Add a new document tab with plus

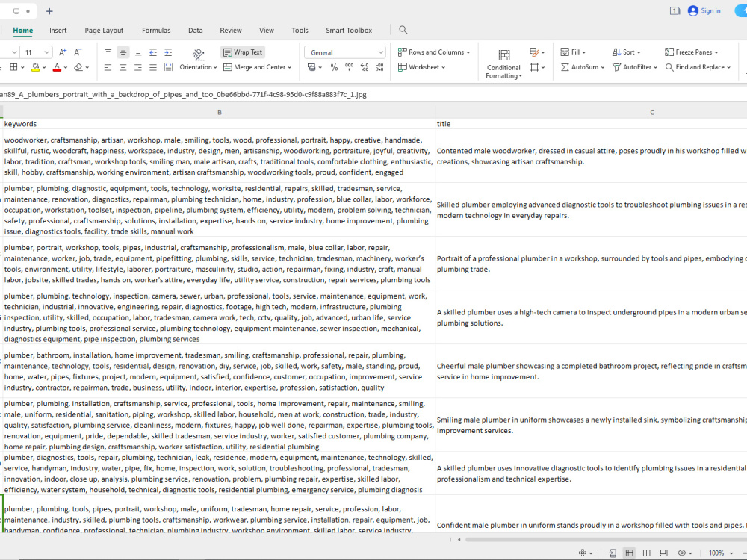49,11
